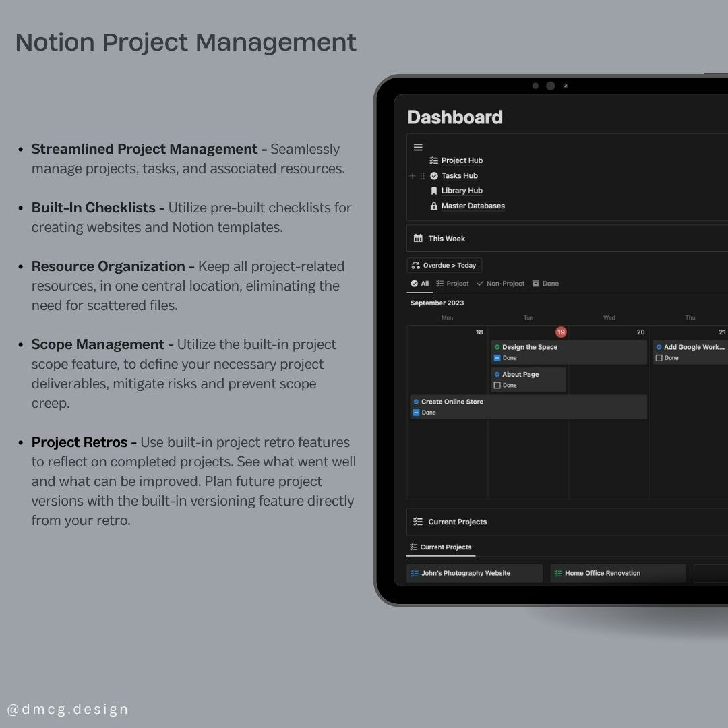Image resolution: width=728 pixels, height=728 pixels.
Task: Click the Project Hub checklist icon
Action: (x=433, y=160)
